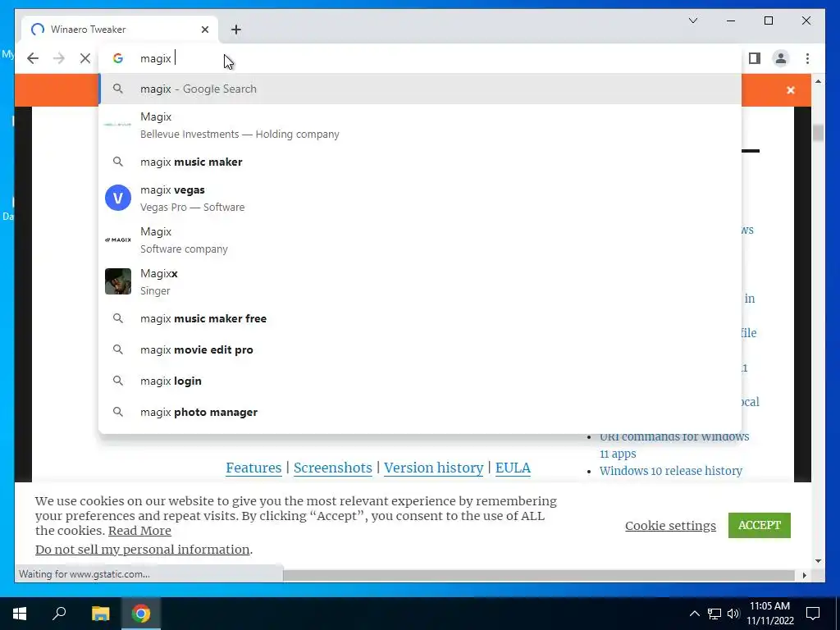Click the vertical scrollbar down arrow
The image size is (840, 630).
(818, 561)
